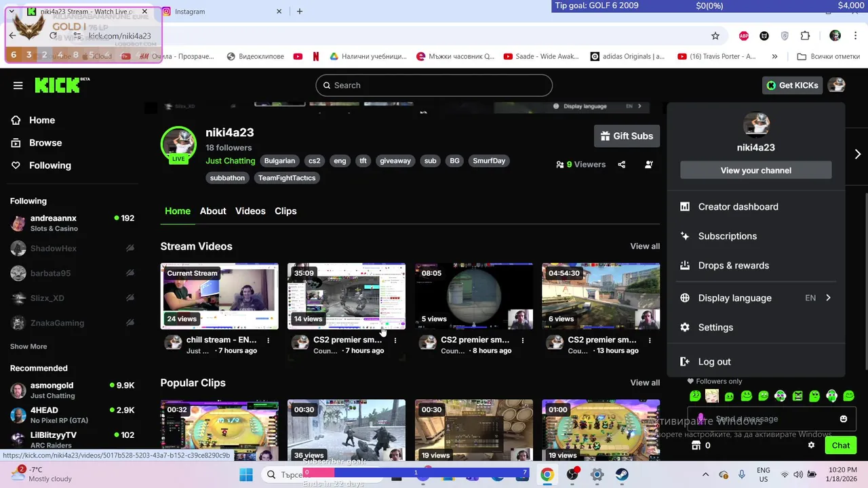Open the ABP Adblock Plus extension
Image resolution: width=868 pixels, height=488 pixels.
click(x=744, y=36)
